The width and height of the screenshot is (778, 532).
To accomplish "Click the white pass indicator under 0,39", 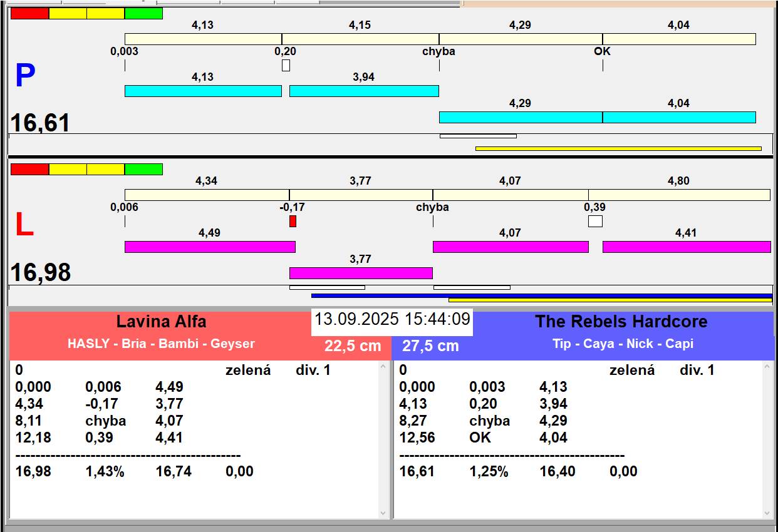I will pos(595,221).
